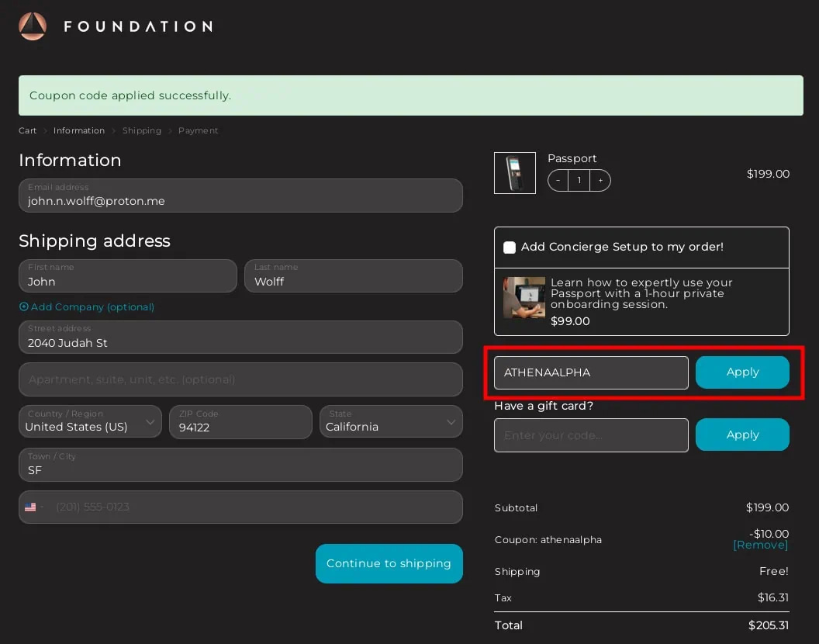819x644 pixels.
Task: Select Information breadcrumb step
Action: tap(79, 130)
